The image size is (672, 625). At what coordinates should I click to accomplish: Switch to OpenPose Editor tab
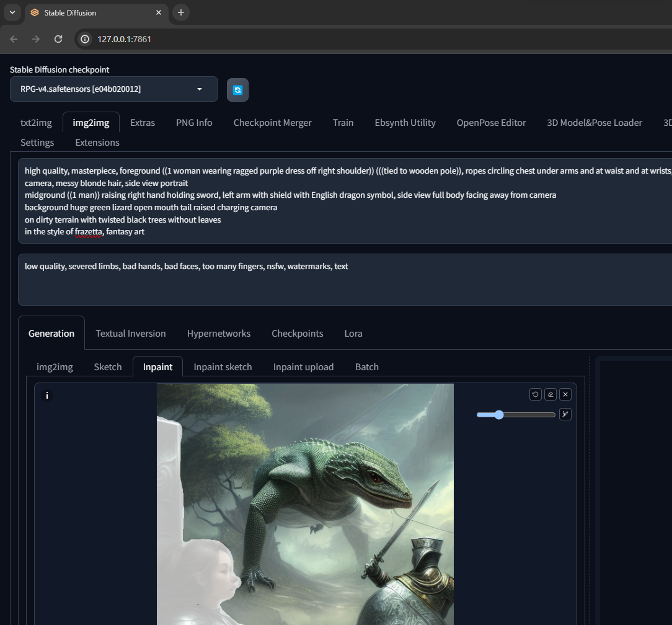[491, 123]
